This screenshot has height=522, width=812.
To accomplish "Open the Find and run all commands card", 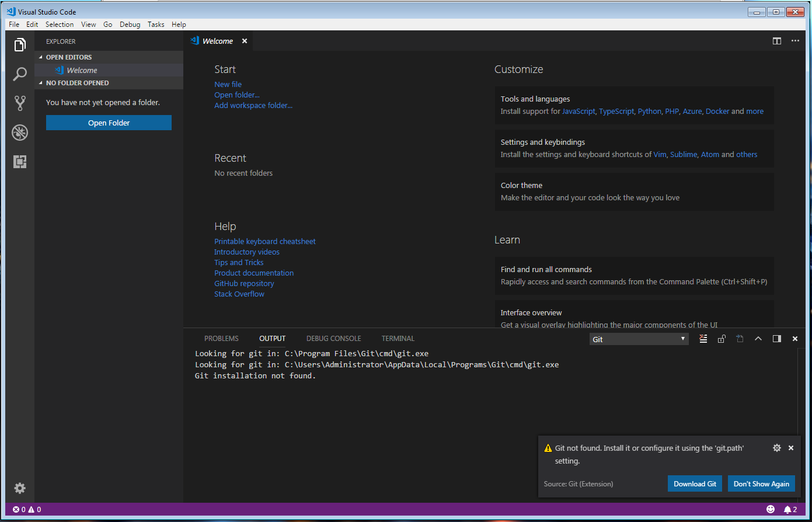I will tap(634, 276).
